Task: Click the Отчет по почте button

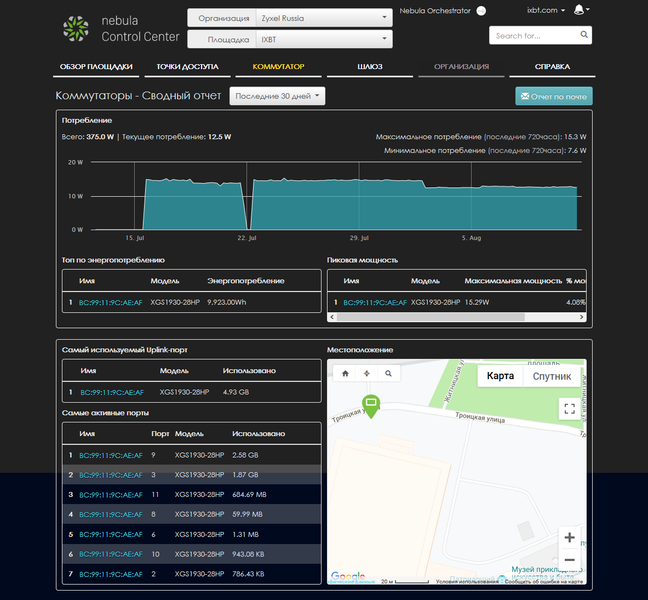Action: (x=553, y=96)
